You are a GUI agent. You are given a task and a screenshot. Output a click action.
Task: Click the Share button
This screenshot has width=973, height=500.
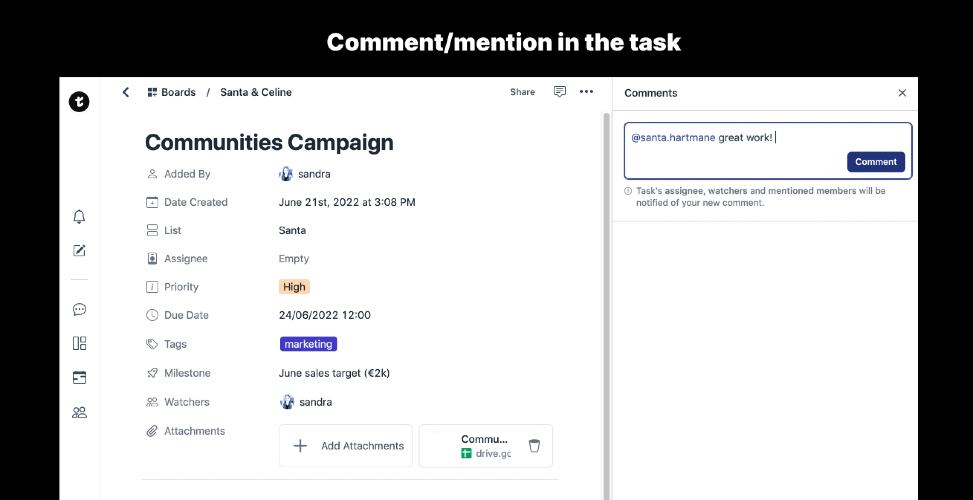coord(522,92)
